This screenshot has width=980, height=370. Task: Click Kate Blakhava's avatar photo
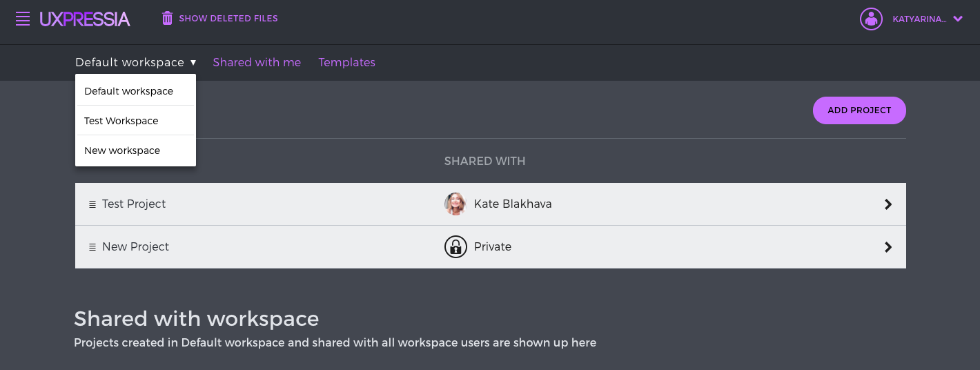pyautogui.click(x=455, y=204)
